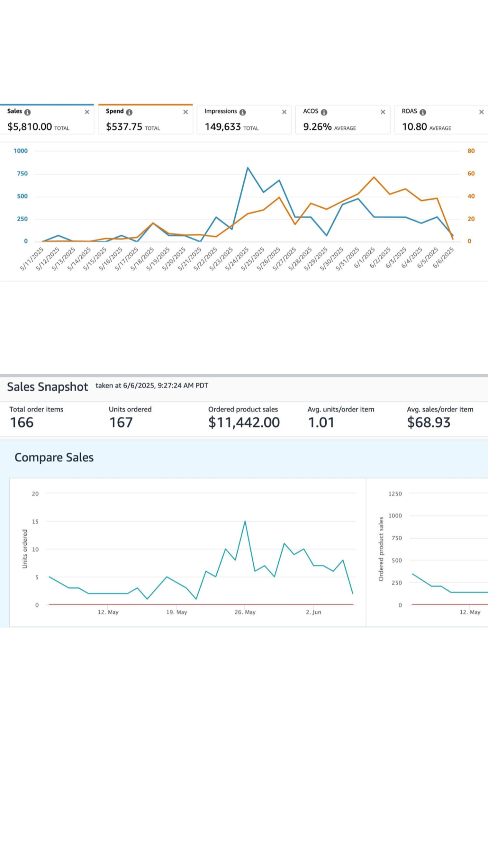Dismiss the ACOS metric card
This screenshot has width=488, height=868.
point(383,112)
